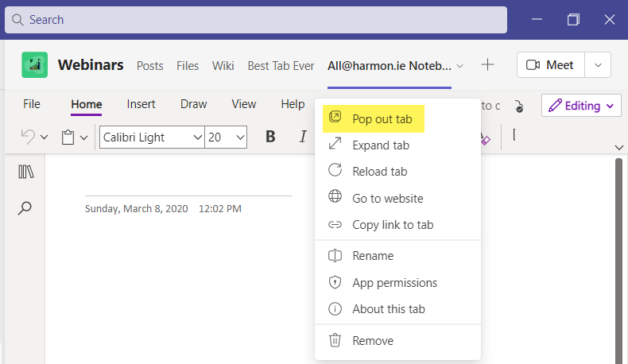
Task: Click the Webinars team avatar icon
Action: click(34, 64)
